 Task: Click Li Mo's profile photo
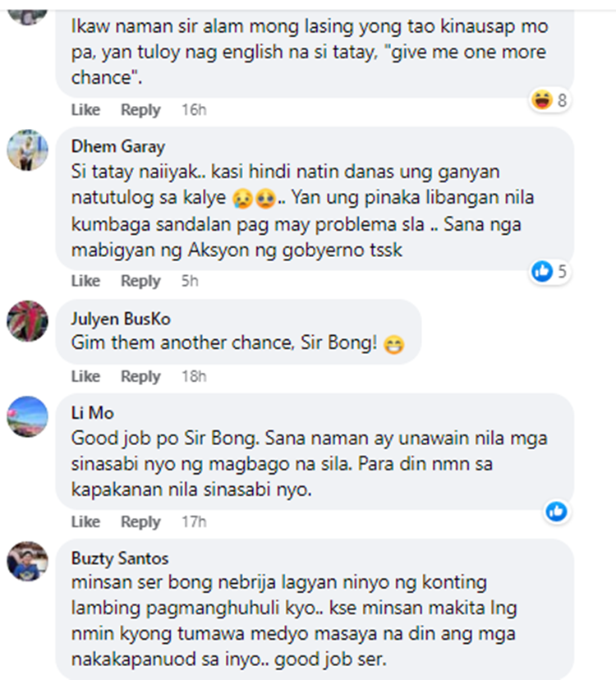point(28,416)
